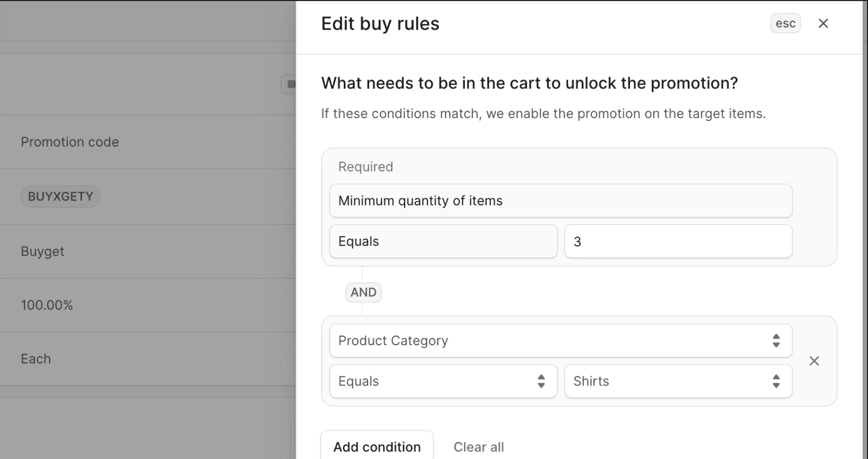Click the Each allocation value

[x=36, y=359]
